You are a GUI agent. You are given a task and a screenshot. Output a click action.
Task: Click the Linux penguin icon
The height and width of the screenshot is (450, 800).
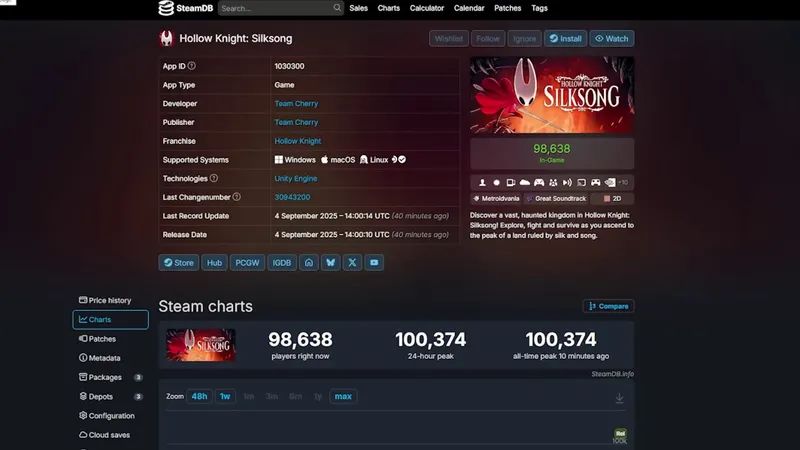(x=364, y=160)
